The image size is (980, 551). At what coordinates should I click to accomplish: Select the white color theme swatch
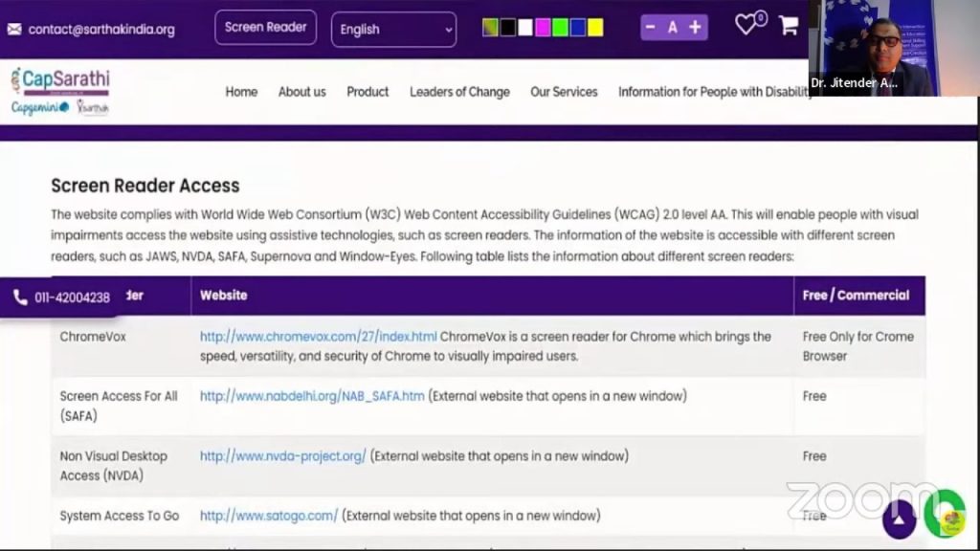pyautogui.click(x=525, y=28)
